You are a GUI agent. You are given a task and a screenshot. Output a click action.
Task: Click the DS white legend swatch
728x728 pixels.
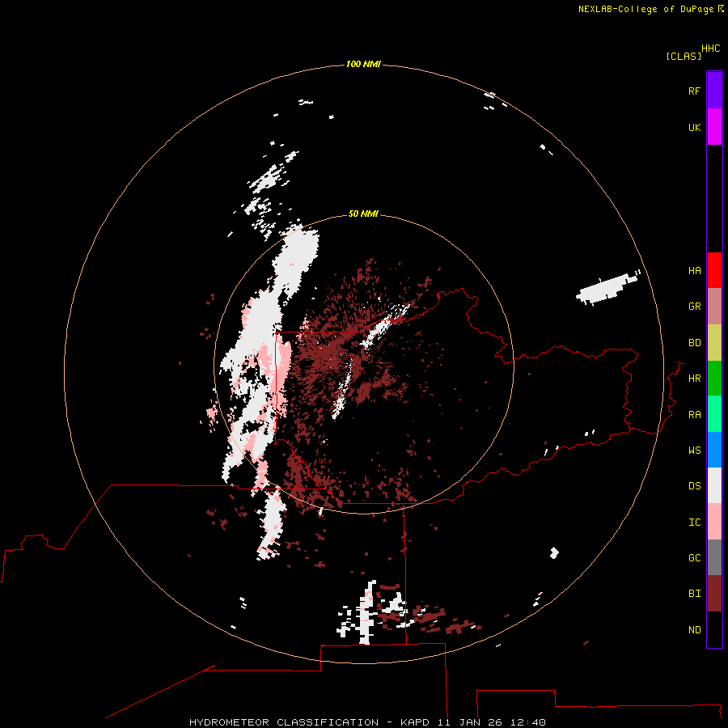click(x=714, y=485)
